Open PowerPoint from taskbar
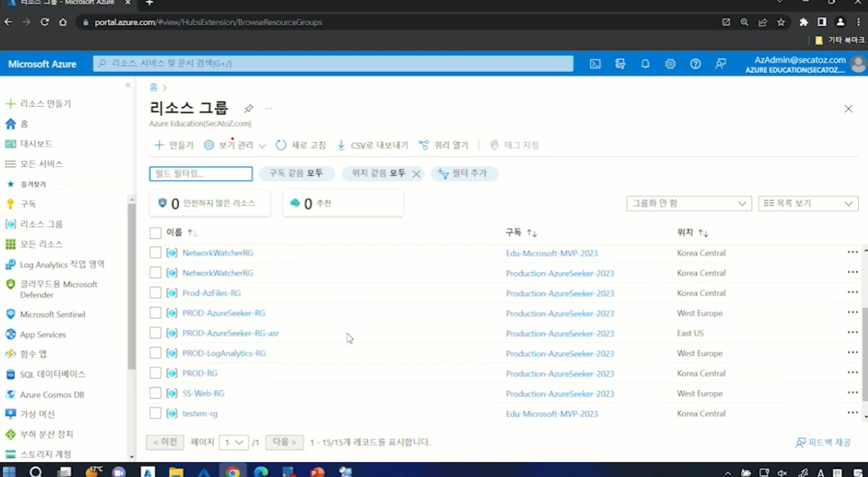Screen dimensions: 868x477 (317, 472)
